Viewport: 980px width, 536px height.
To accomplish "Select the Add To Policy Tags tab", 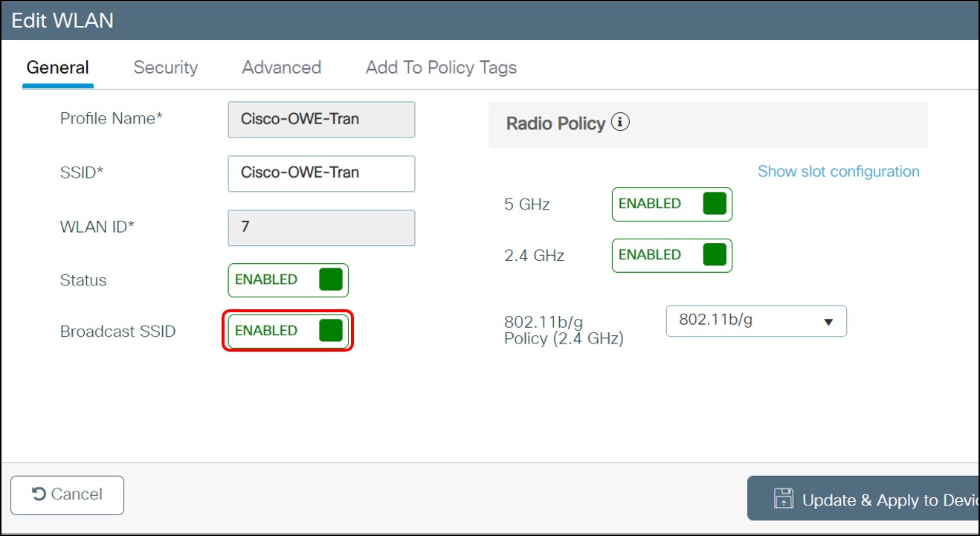I will tap(440, 67).
